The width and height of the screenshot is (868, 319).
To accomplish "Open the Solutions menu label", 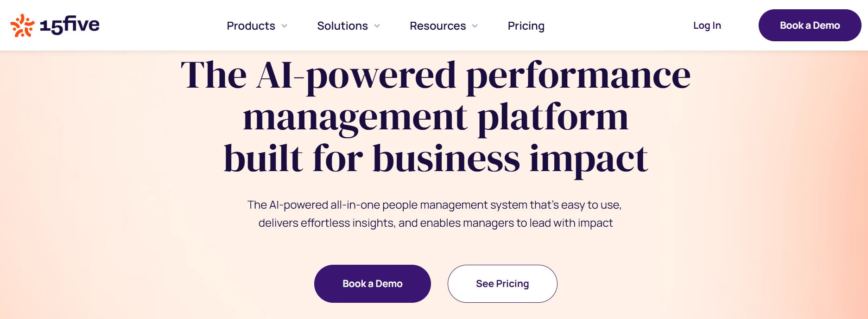I will (x=342, y=26).
